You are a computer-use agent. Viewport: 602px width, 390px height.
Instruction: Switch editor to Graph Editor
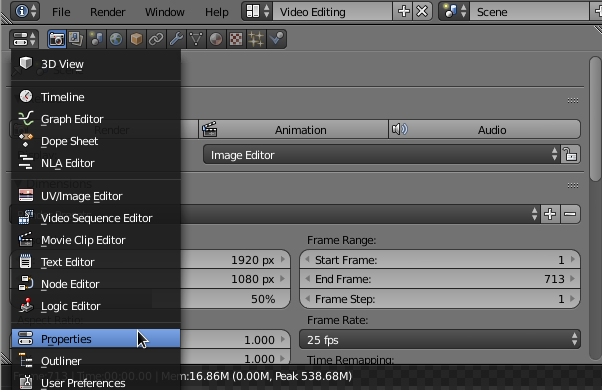[x=96, y=119]
